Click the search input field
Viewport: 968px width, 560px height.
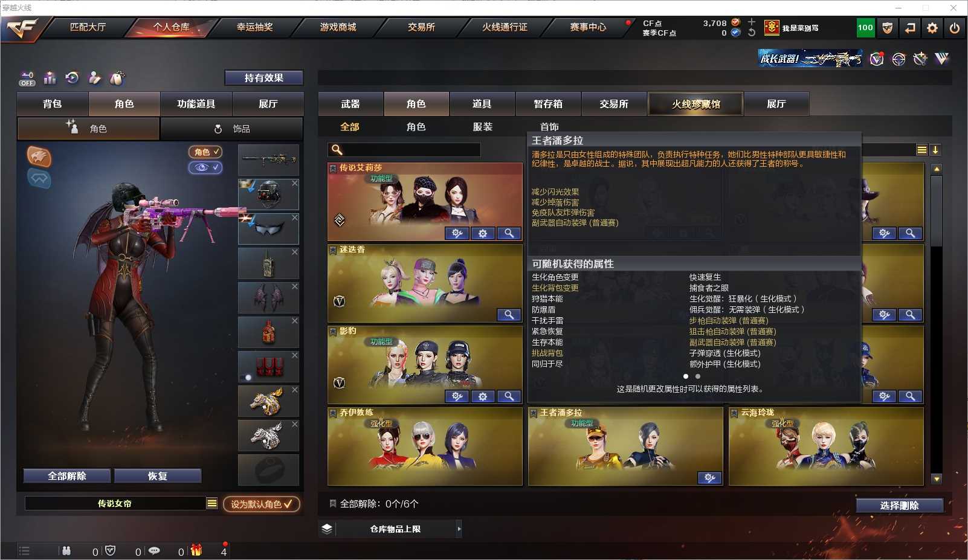404,150
